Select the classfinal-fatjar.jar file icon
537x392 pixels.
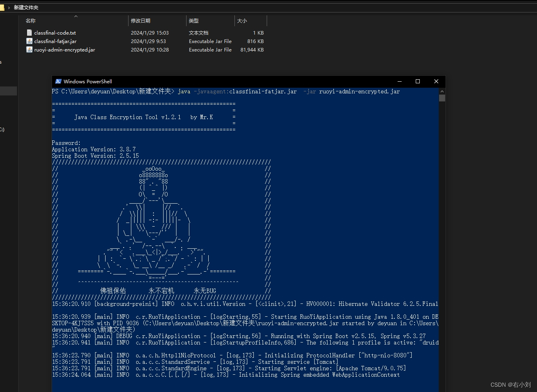coord(29,41)
